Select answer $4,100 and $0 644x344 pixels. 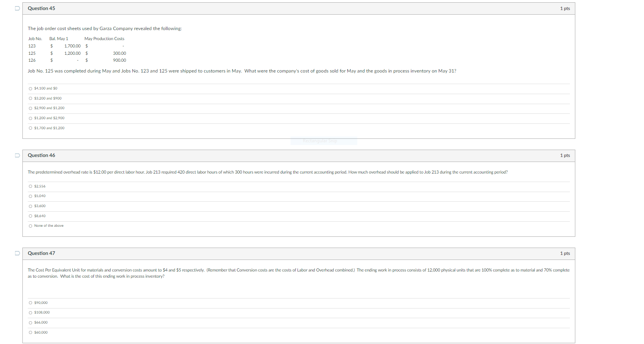[30, 89]
